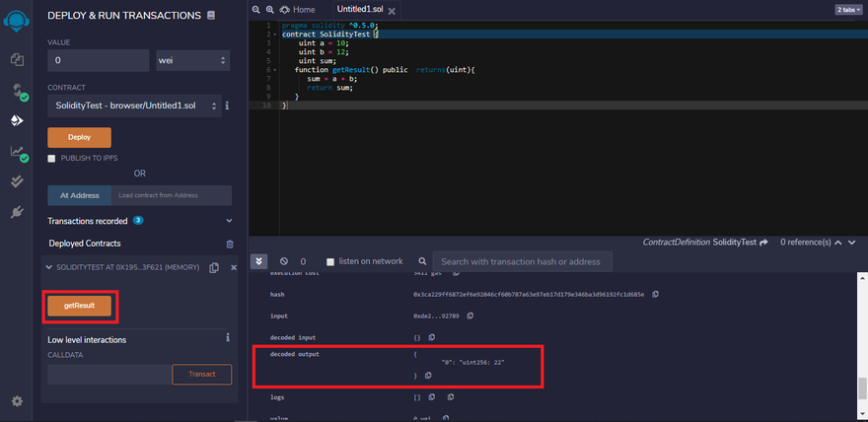The height and width of the screenshot is (422, 868).
Task: Clear the terminal console
Action: 284,261
